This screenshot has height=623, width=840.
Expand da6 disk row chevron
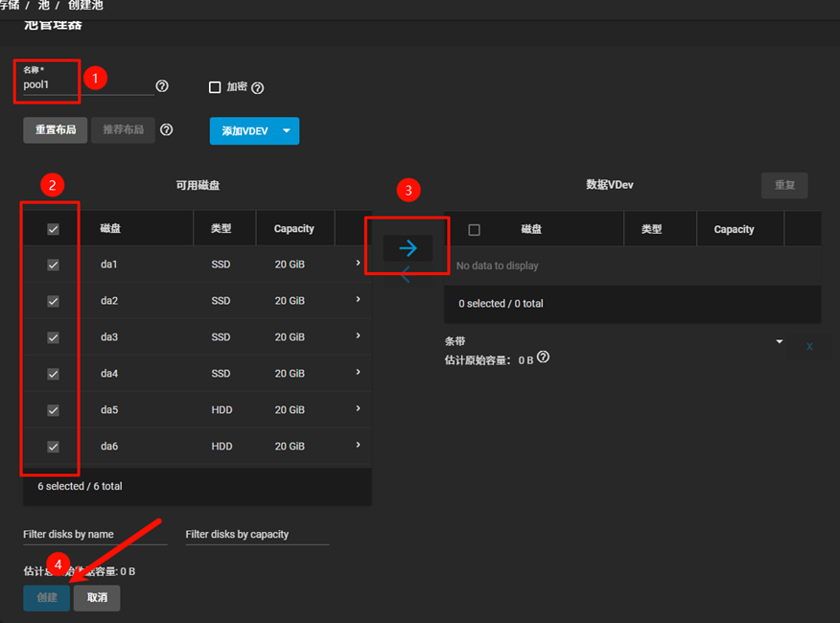(359, 445)
